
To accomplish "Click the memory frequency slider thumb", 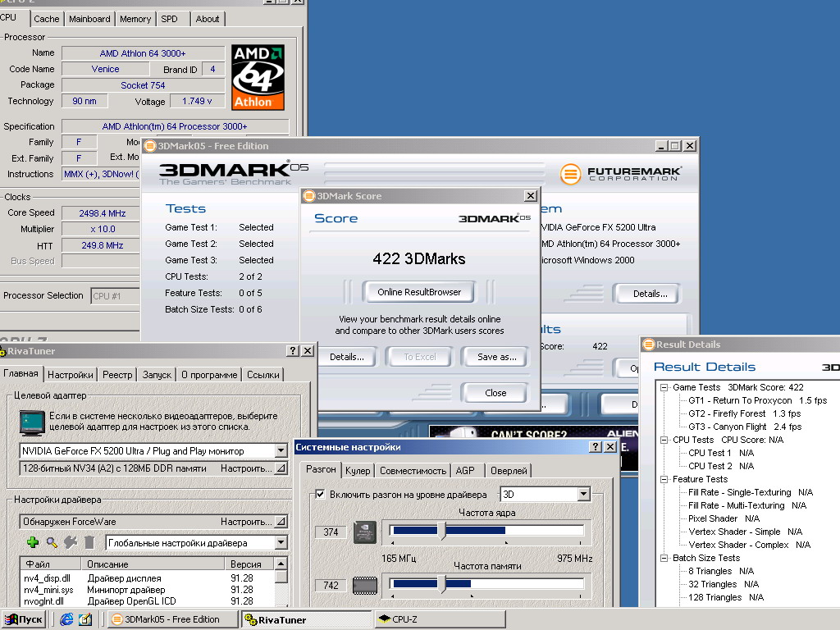I will pyautogui.click(x=442, y=584).
